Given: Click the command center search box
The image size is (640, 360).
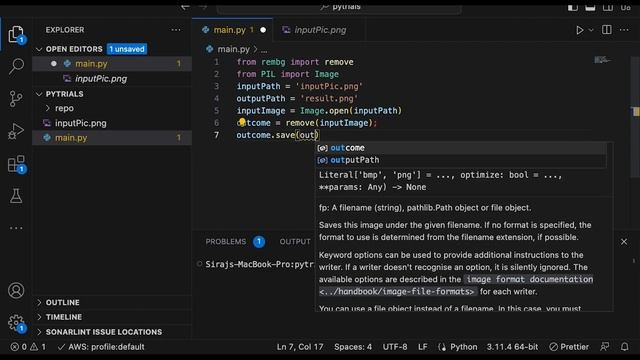Looking at the screenshot, I should point(339,7).
